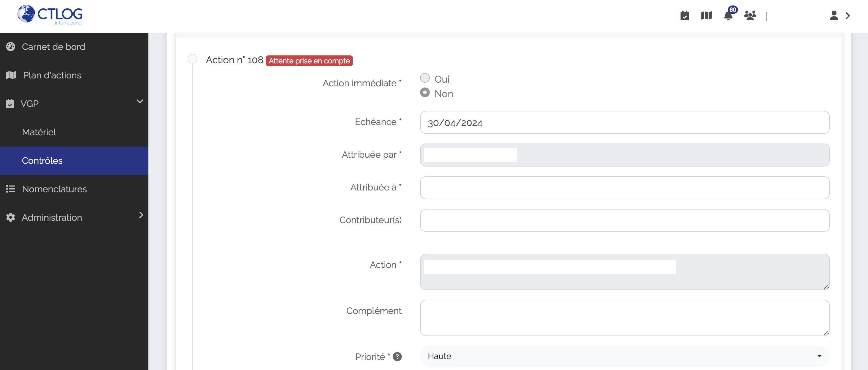Click the team/users icon in top bar
The width and height of the screenshot is (868, 370).
click(x=751, y=15)
